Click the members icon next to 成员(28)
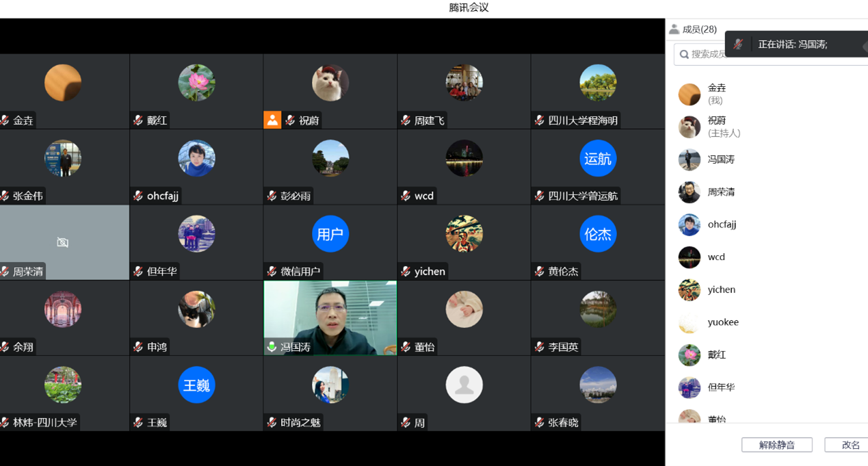The image size is (868, 466). click(674, 29)
